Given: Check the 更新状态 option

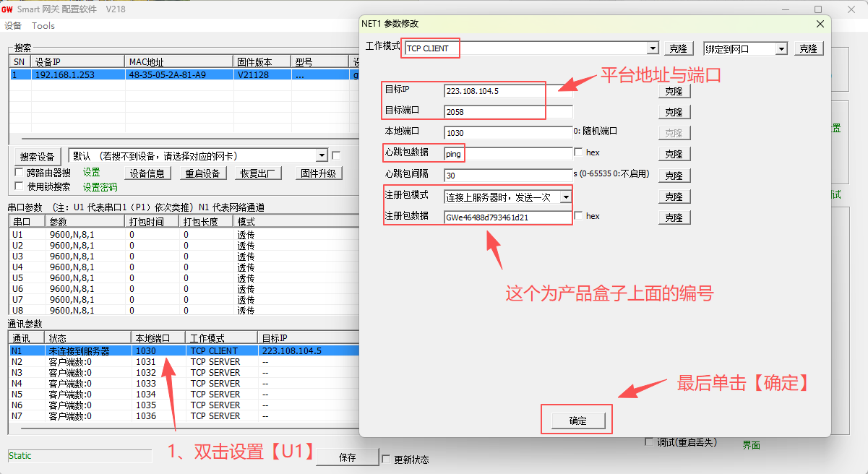Looking at the screenshot, I should (x=386, y=459).
